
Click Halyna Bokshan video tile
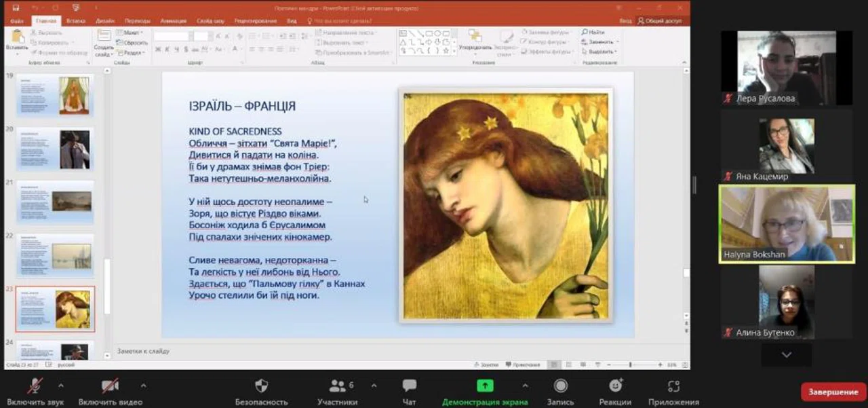click(787, 224)
